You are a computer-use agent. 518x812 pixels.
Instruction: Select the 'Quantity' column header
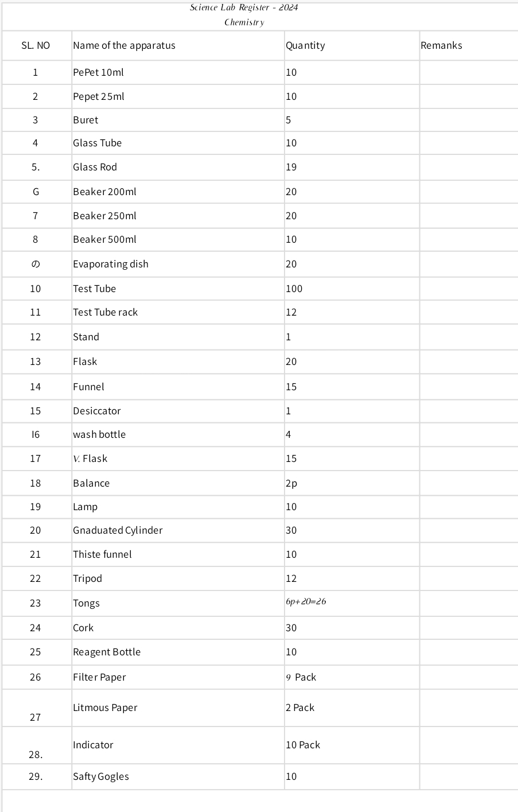[x=305, y=45]
